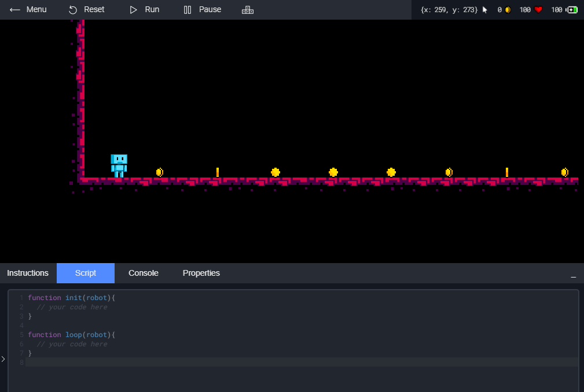Viewport: 584px width, 392px height.
Task: Click the mouse cursor coordinates icon
Action: [x=485, y=10]
